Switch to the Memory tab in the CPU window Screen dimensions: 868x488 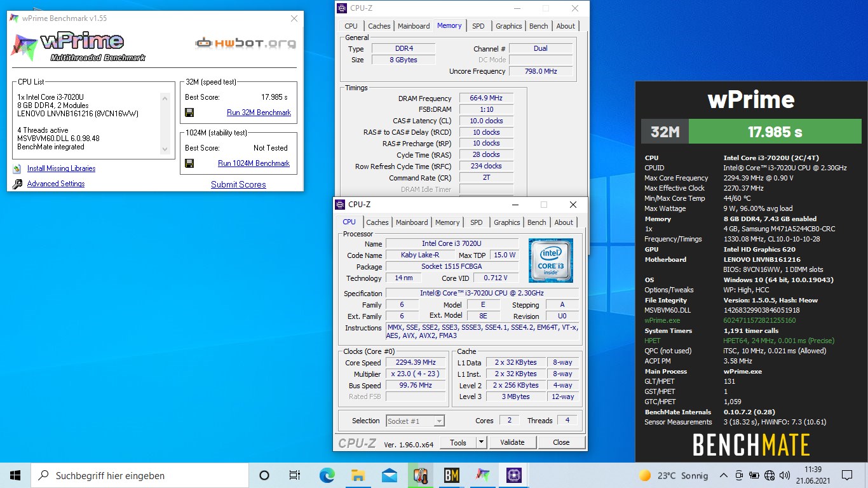(447, 222)
